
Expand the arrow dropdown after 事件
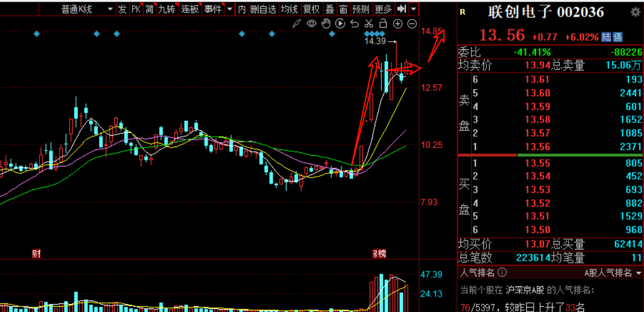pyautogui.click(x=229, y=9)
